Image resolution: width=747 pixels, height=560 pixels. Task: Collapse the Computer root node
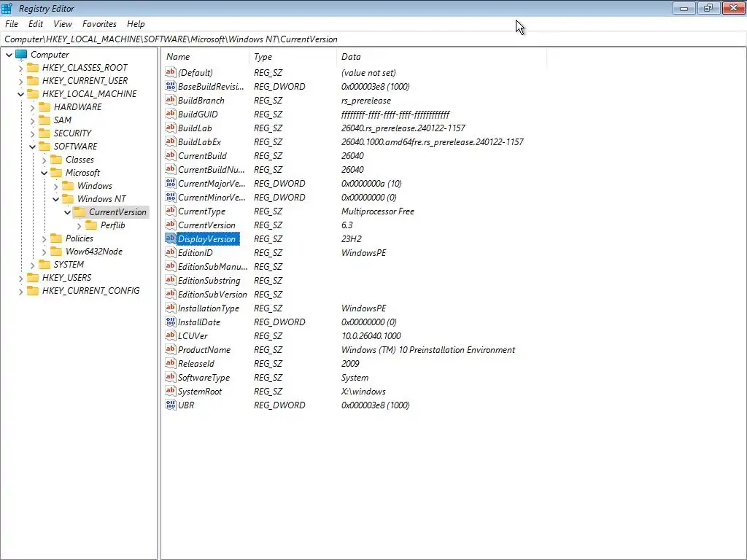tap(9, 55)
